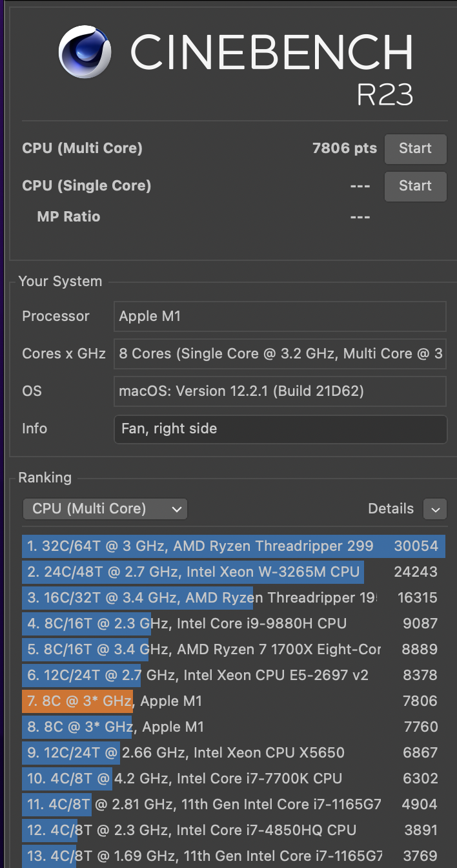
Task: Start the CPU (Multi Core) benchmark
Action: [415, 149]
